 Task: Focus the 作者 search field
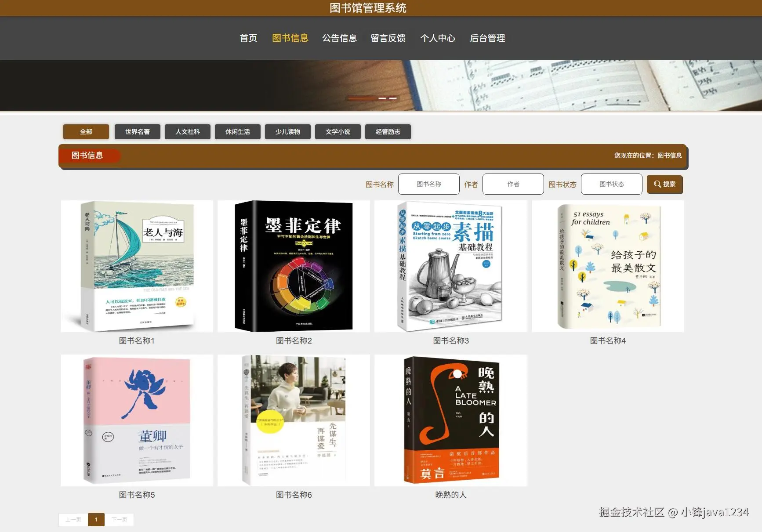pyautogui.click(x=513, y=184)
